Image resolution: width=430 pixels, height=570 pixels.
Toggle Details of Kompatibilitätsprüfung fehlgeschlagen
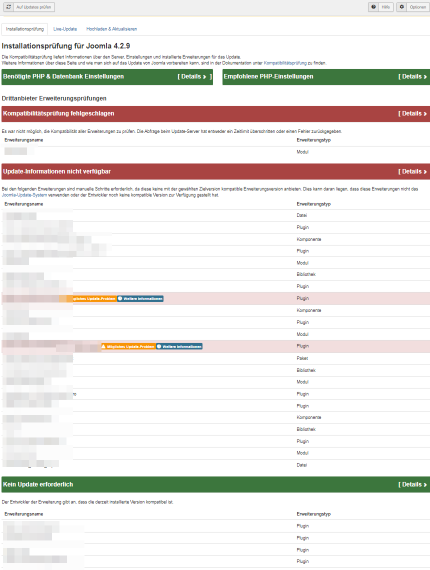coord(413,114)
